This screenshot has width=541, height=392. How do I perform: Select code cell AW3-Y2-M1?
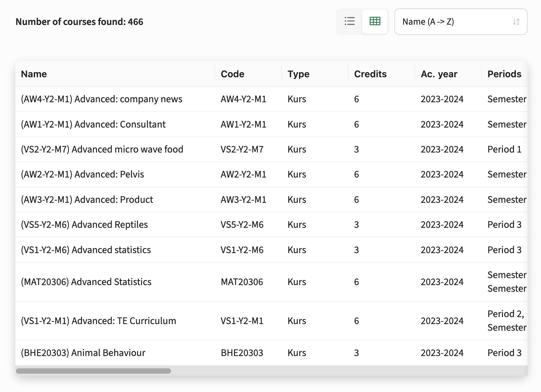pos(244,199)
